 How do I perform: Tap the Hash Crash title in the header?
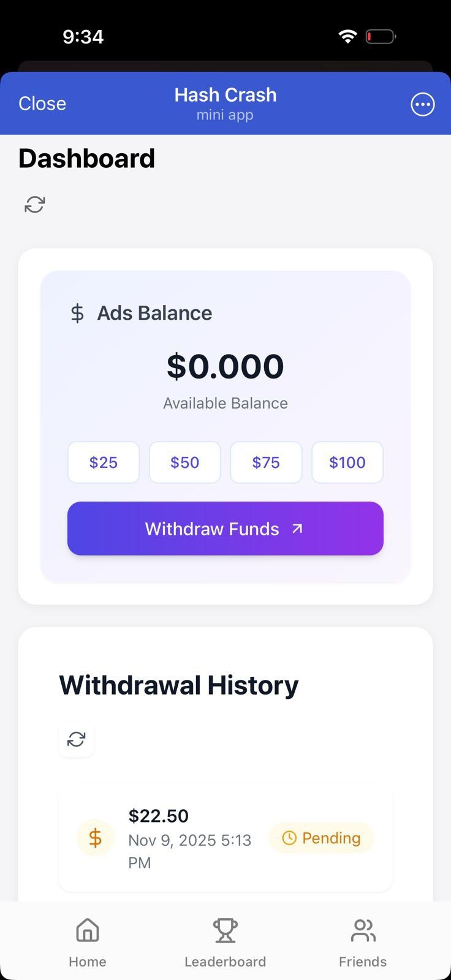click(x=225, y=95)
